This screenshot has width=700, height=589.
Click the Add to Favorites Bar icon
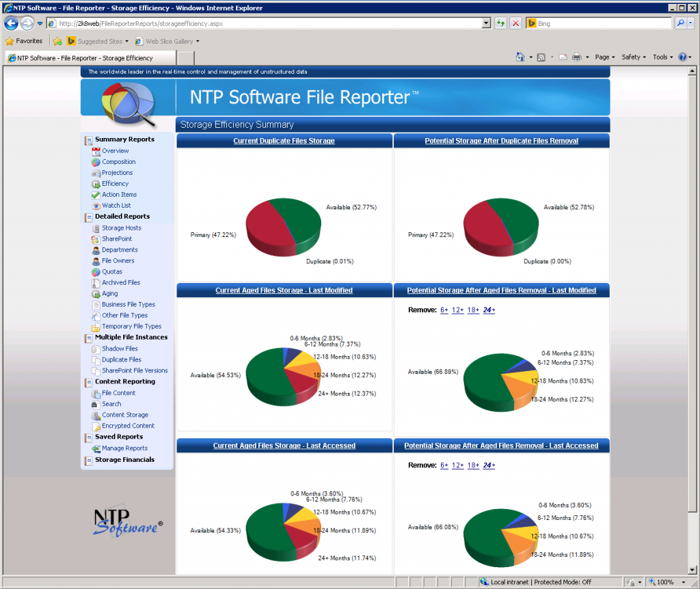click(57, 42)
